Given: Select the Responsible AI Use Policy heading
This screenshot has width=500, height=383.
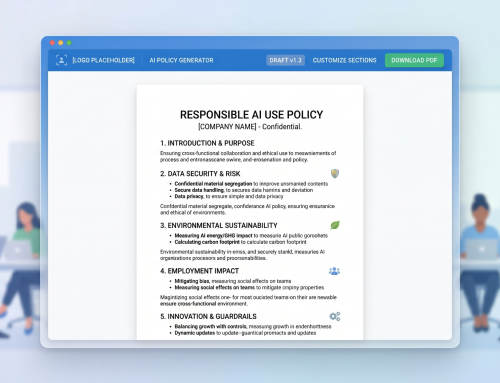Looking at the screenshot, I should tap(251, 115).
